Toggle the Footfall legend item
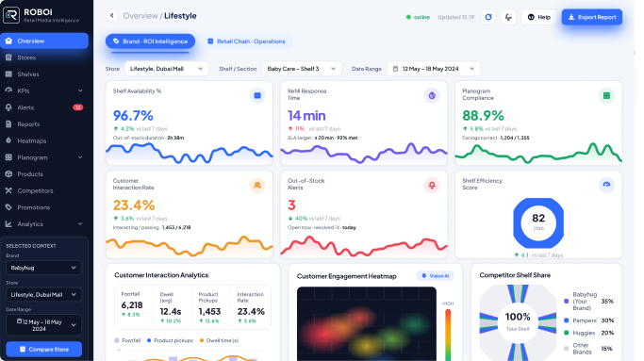 coord(127,340)
